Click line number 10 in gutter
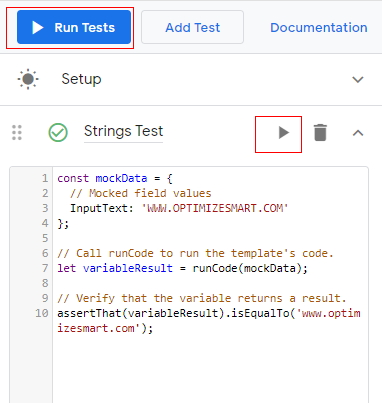This screenshot has height=403, width=382. point(42,313)
